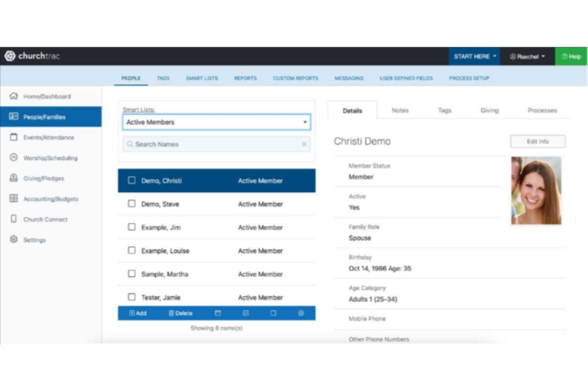Open Worship/Scheduling sidebar icon
The width and height of the screenshot is (588, 392).
pyautogui.click(x=14, y=157)
